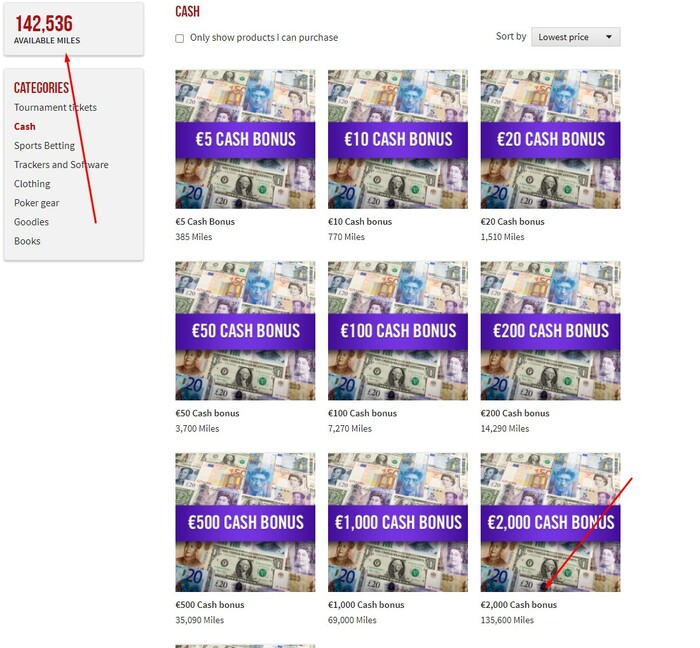Screen dimensions: 700x648
Task: Click the '14,290 Miles' price text
Action: [505, 429]
